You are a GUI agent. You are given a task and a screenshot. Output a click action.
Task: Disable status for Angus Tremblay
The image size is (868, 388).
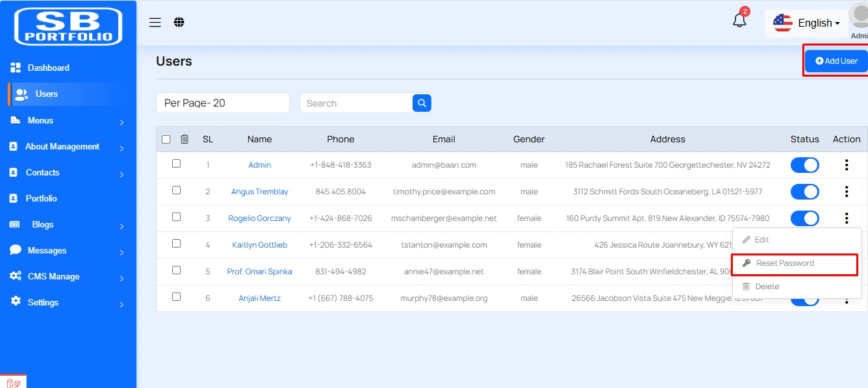pos(804,192)
